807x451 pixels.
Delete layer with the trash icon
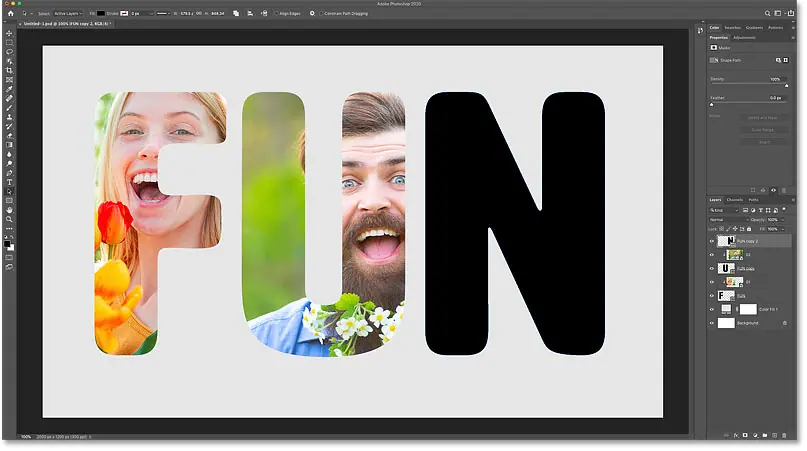coord(784,436)
